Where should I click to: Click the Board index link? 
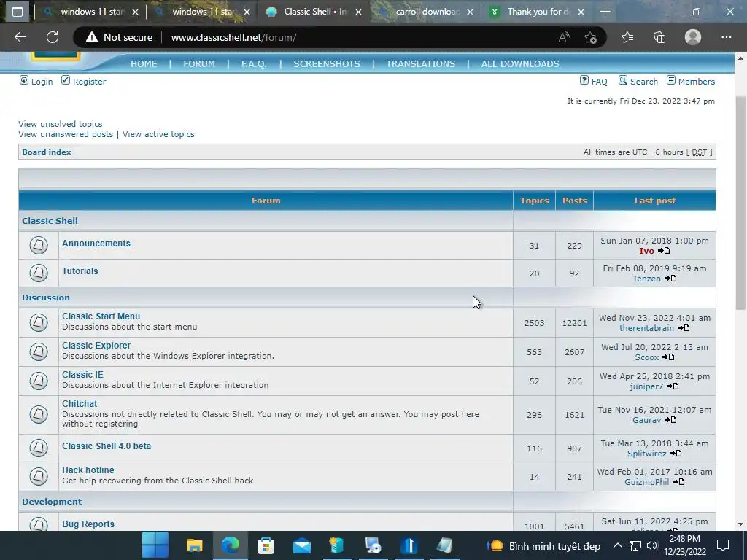point(47,152)
